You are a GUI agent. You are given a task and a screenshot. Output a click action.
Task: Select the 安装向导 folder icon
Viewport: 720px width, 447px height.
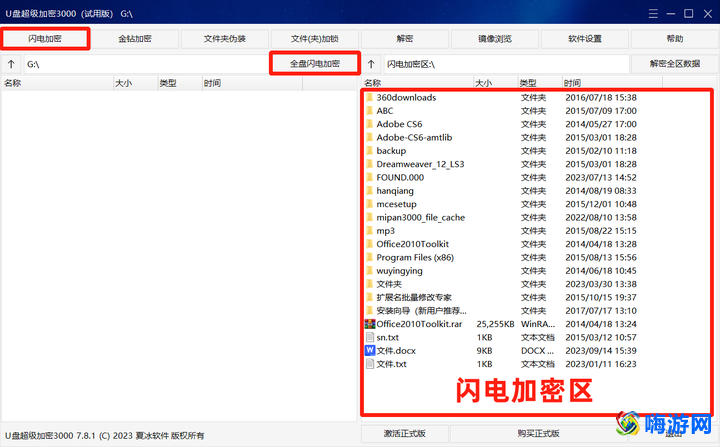pyautogui.click(x=370, y=311)
